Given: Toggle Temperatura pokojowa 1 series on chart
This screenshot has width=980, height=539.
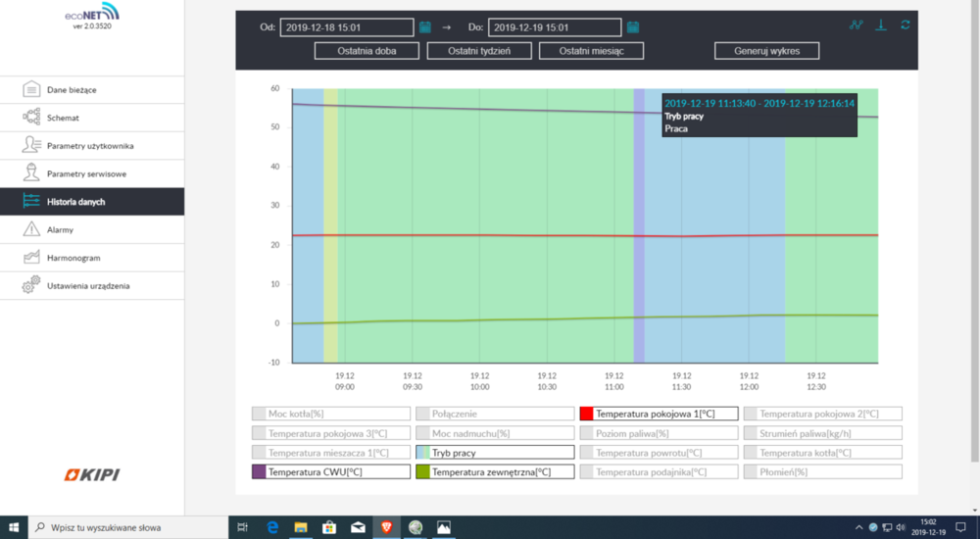Looking at the screenshot, I should [x=659, y=414].
